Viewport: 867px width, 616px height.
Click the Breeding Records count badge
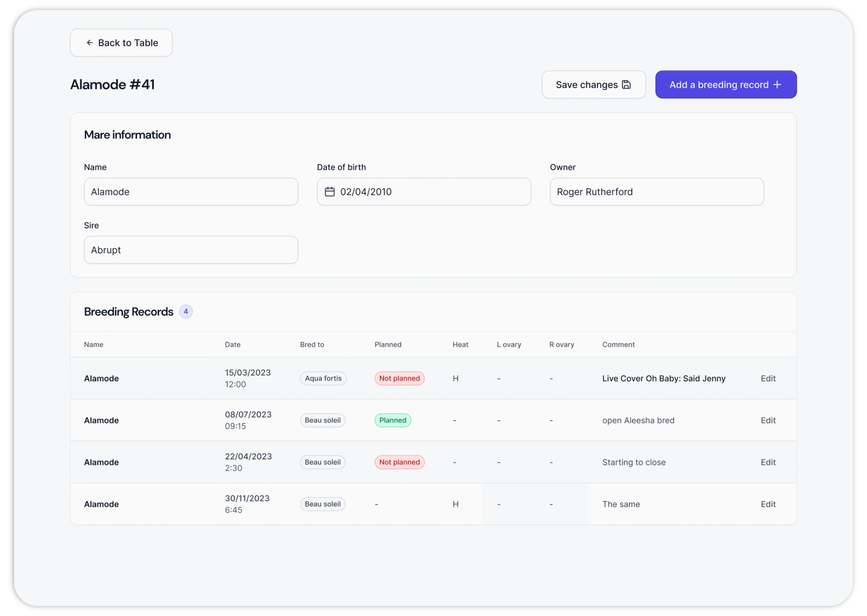(x=186, y=311)
